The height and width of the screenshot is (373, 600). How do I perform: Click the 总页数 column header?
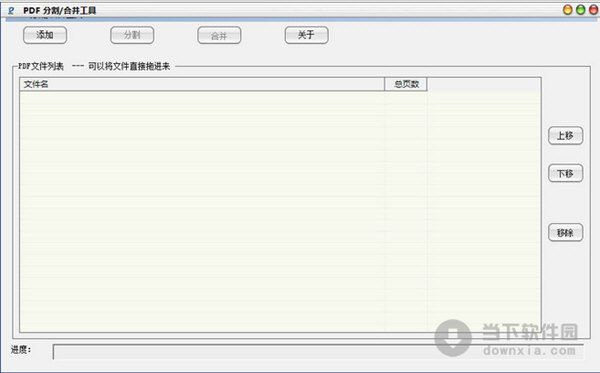pos(406,84)
